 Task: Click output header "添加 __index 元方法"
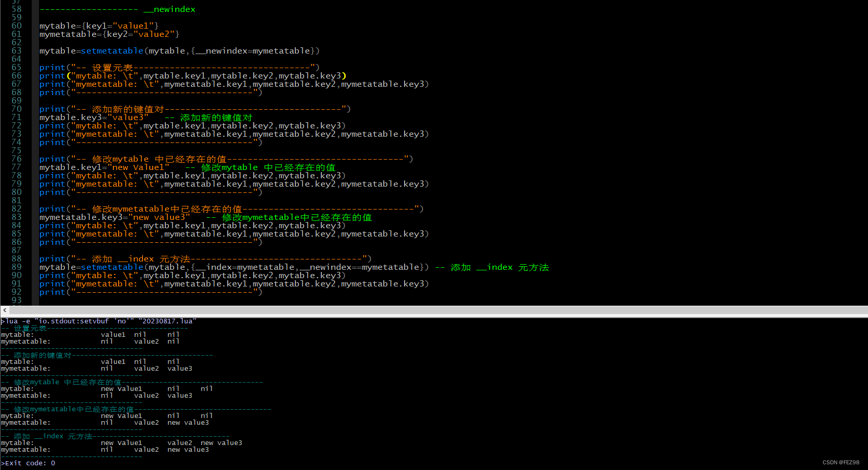click(x=115, y=436)
